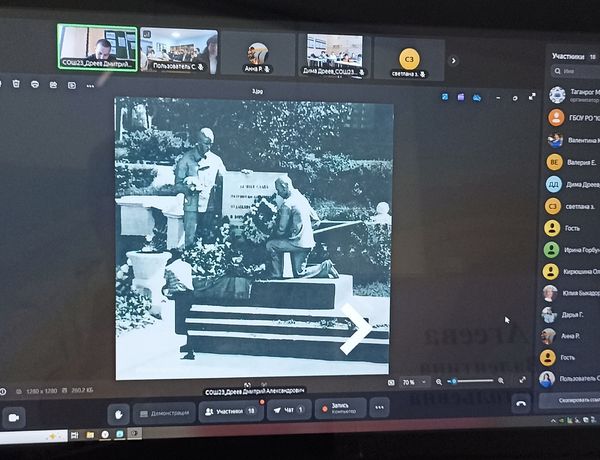Click the white next image arrow

(354, 330)
